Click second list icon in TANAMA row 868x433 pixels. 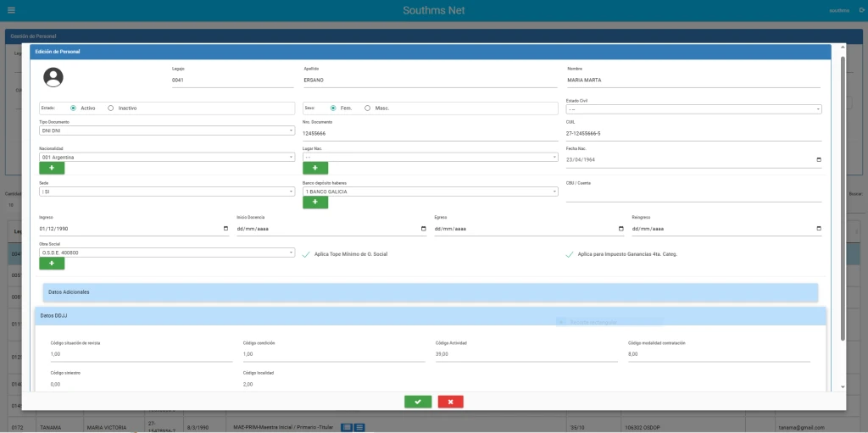click(359, 427)
